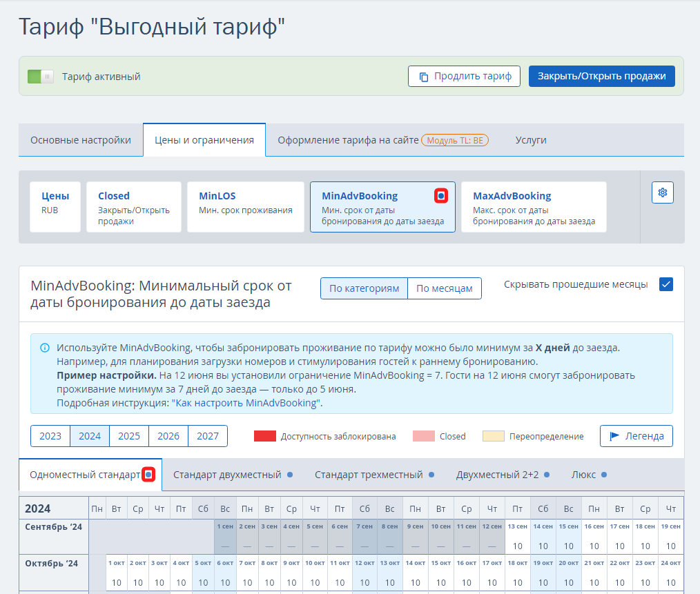Click the Закрыть/Открыть продажи button
The image size is (700, 594).
[x=602, y=77]
